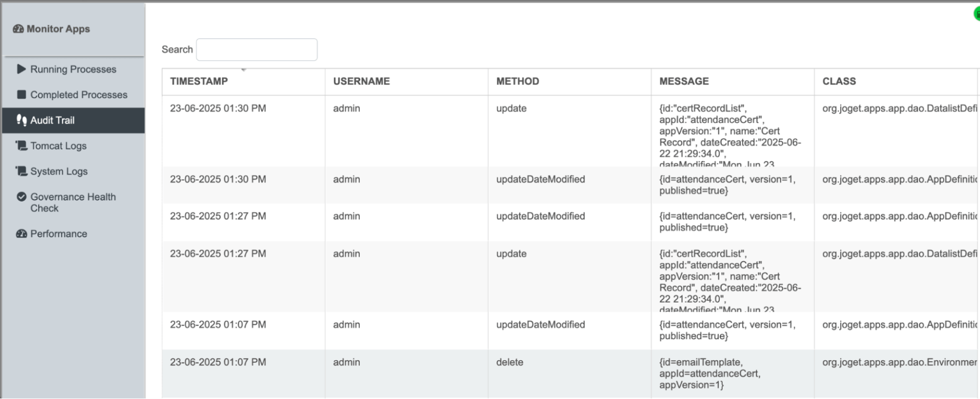Sort table by METHOD column header
This screenshot has height=399, width=980.
[x=518, y=81]
